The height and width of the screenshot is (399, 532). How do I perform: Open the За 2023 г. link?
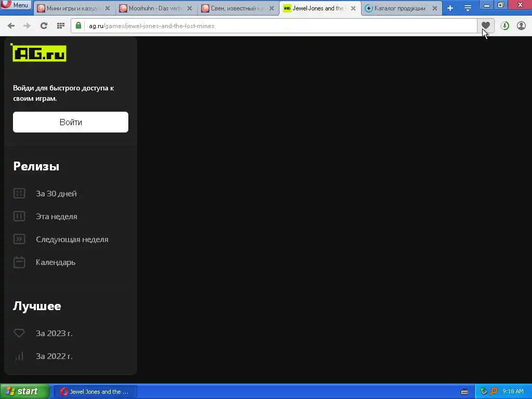[x=54, y=333]
